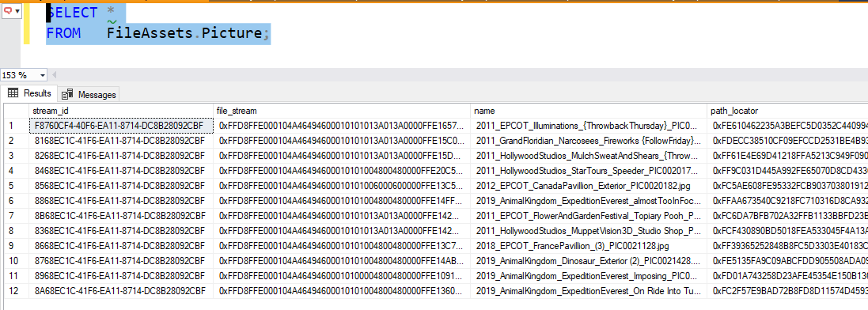Select file_stream cell ending FFE1657 in row 1
Image resolution: width=868 pixels, height=310 pixels.
pyautogui.click(x=342, y=126)
